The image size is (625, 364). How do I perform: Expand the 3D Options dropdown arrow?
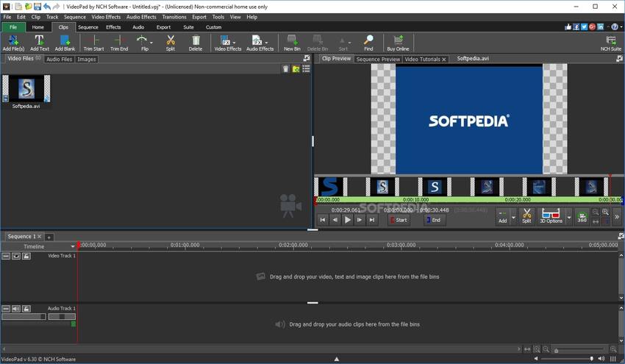pyautogui.click(x=569, y=217)
